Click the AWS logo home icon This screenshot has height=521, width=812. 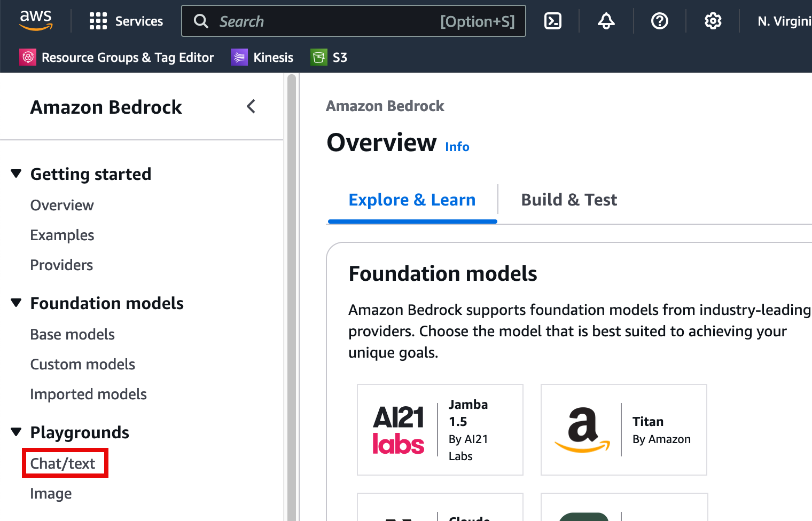[36, 21]
